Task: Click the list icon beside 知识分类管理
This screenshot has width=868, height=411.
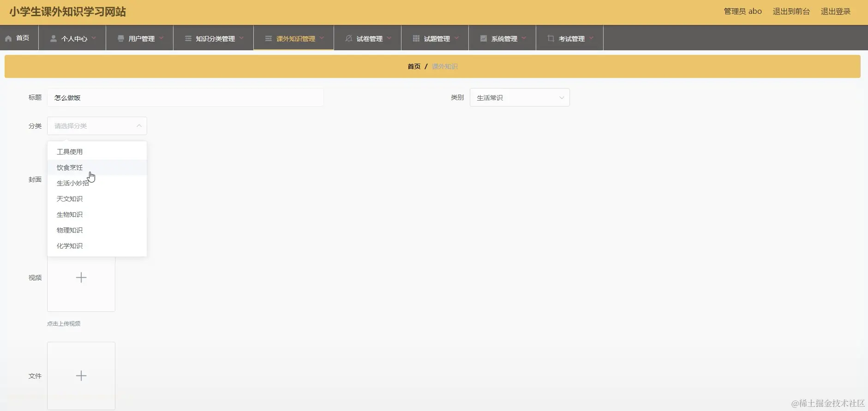Action: [x=188, y=38]
